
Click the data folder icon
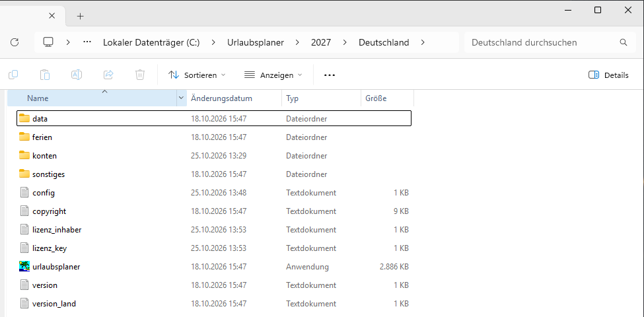tap(24, 119)
